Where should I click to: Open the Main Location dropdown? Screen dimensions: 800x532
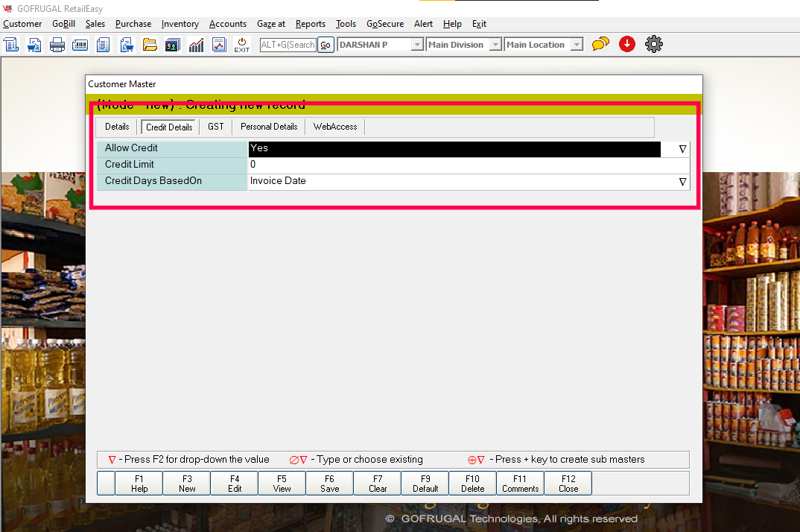[x=577, y=45]
